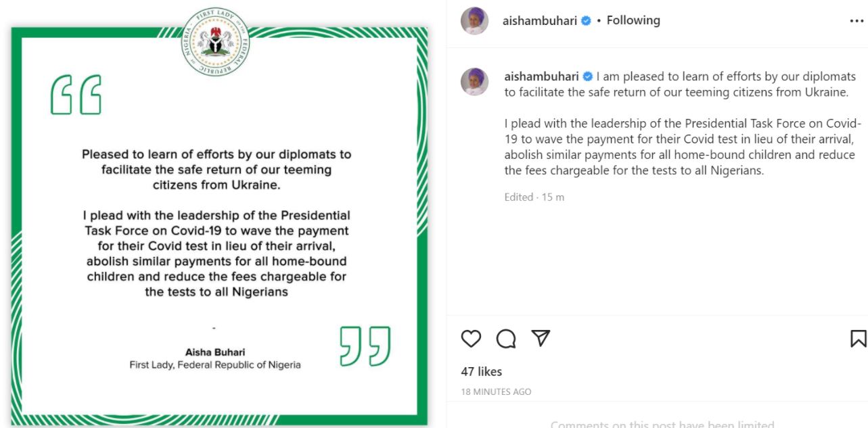Screen dimensions: 868x428
Task: Click the Edited · 15 m label
Action: (x=534, y=197)
